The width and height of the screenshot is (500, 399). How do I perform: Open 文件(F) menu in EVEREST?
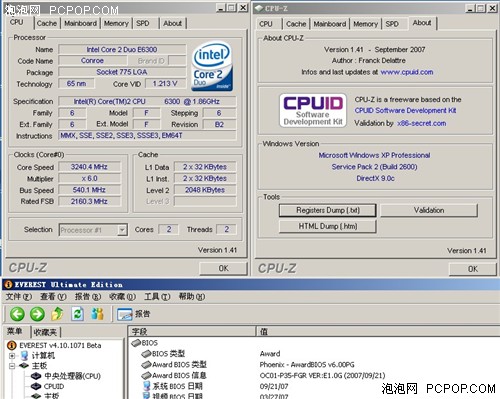[x=18, y=296]
